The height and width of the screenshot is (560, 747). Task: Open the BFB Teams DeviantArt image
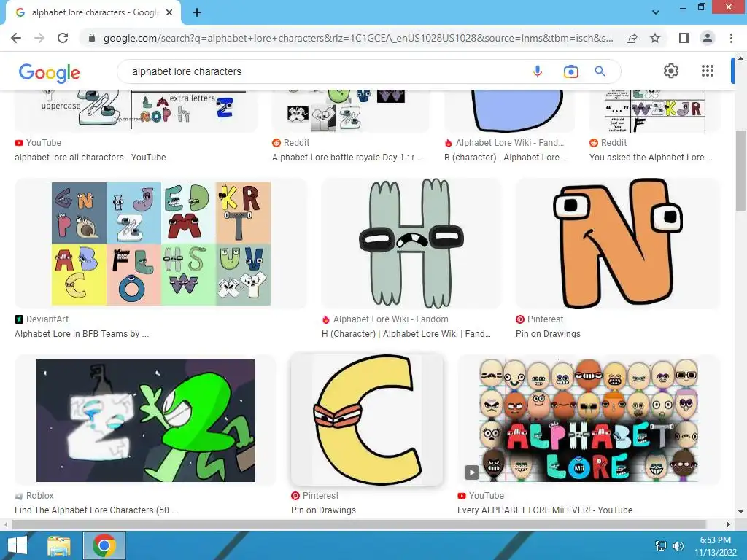click(161, 244)
